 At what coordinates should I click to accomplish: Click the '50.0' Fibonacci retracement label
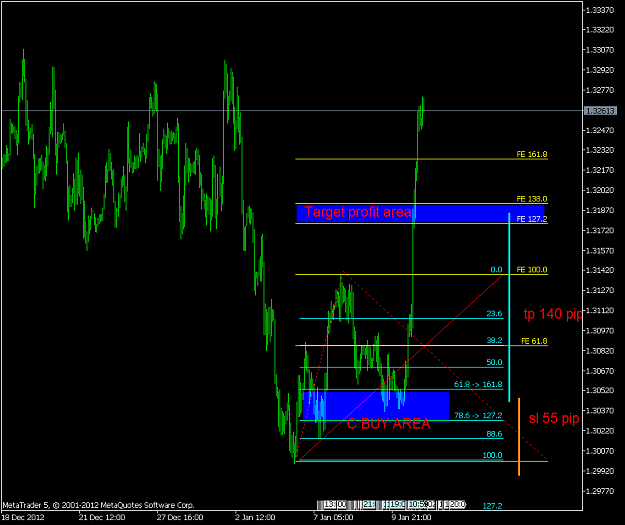click(x=494, y=362)
